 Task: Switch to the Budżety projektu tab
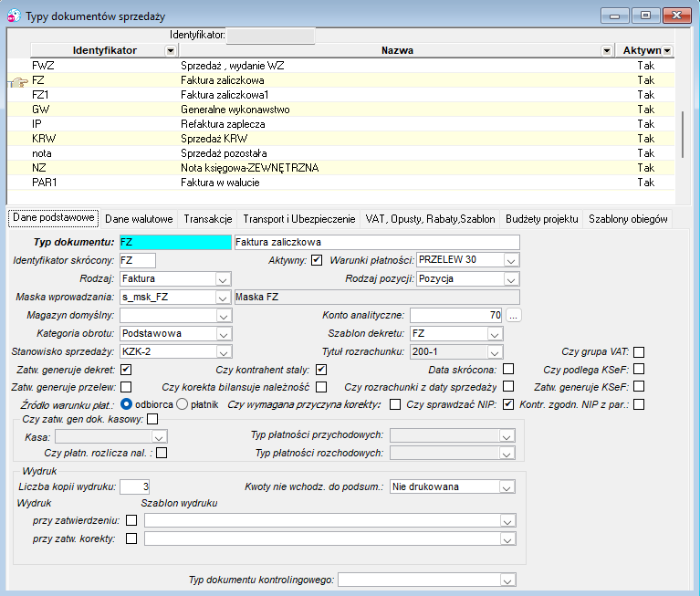(541, 219)
